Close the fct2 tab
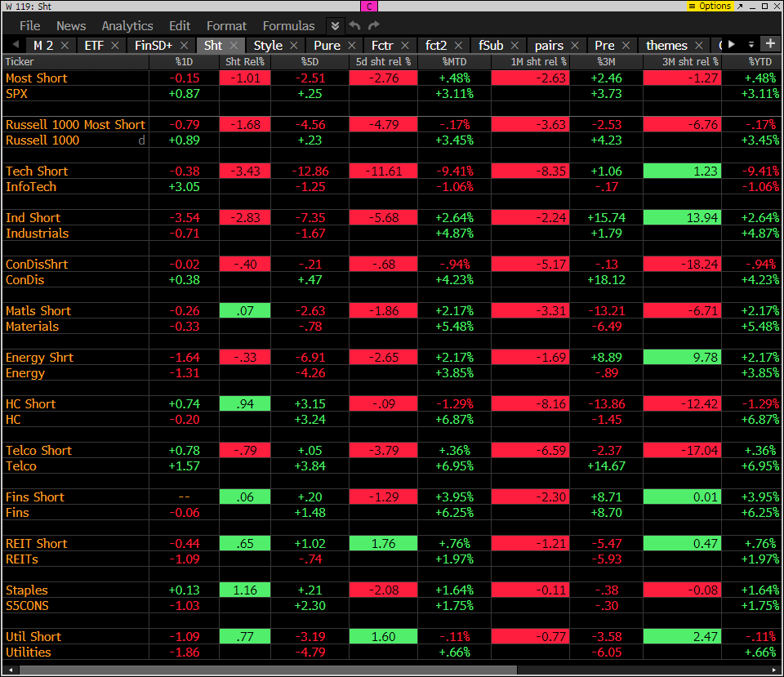The width and height of the screenshot is (784, 677). pos(458,46)
